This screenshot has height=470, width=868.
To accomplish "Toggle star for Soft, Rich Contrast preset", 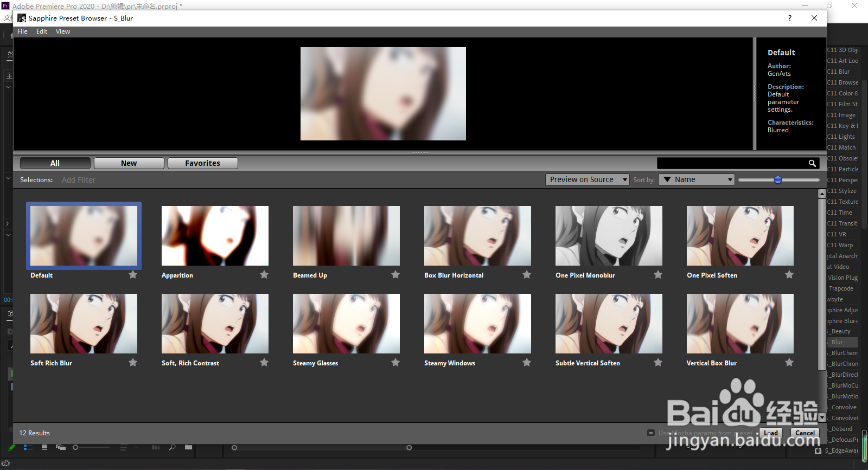I will coord(264,363).
